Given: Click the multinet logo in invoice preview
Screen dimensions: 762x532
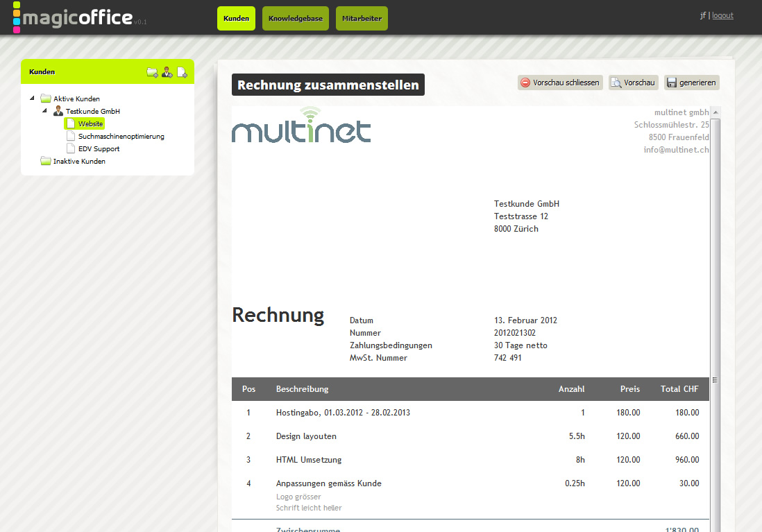Looking at the screenshot, I should pos(301,126).
